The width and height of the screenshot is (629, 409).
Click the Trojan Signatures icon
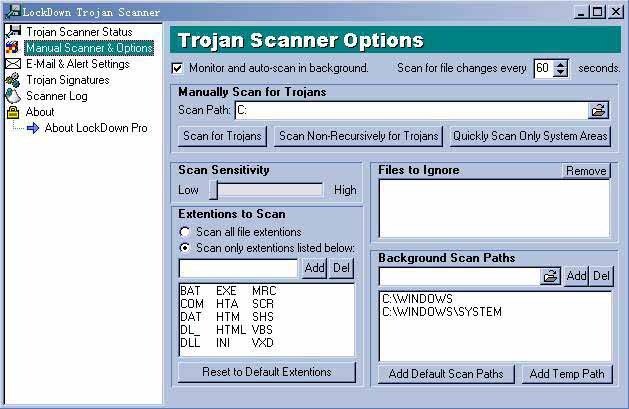click(13, 80)
